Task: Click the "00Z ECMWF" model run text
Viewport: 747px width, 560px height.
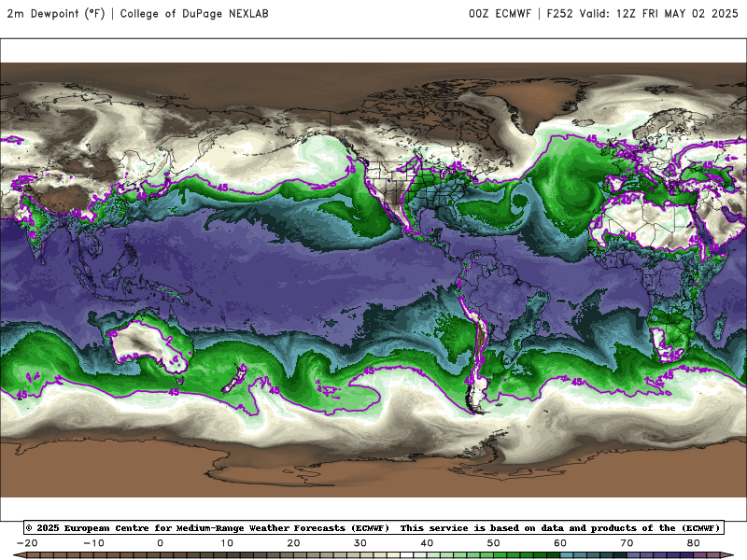Action: click(x=500, y=13)
